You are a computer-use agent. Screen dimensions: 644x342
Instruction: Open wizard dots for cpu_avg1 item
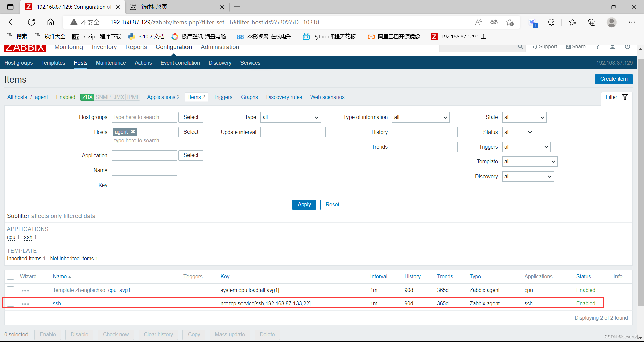point(25,290)
